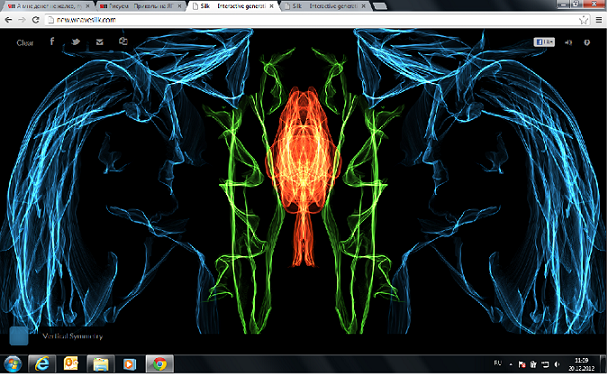Open the Chrome menu
This screenshot has width=608, height=377.
[599, 20]
